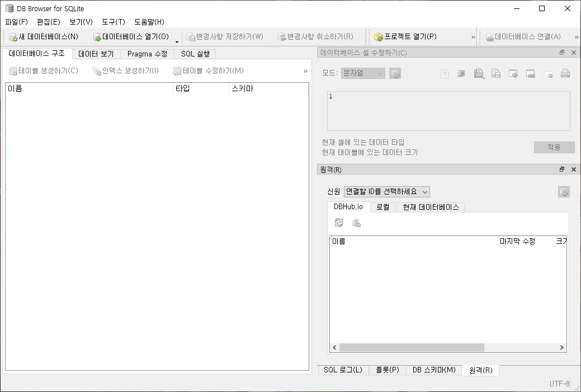Select the DBHub.io tab

pos(348,207)
